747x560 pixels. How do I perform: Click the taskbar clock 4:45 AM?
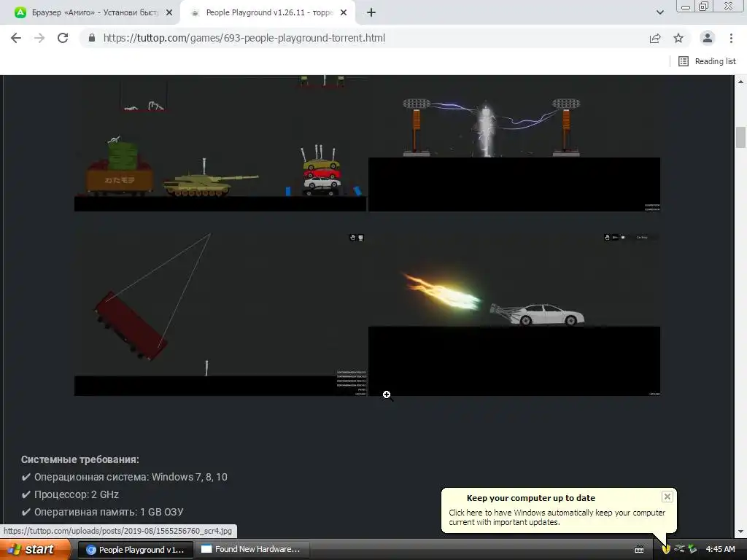pos(720,550)
